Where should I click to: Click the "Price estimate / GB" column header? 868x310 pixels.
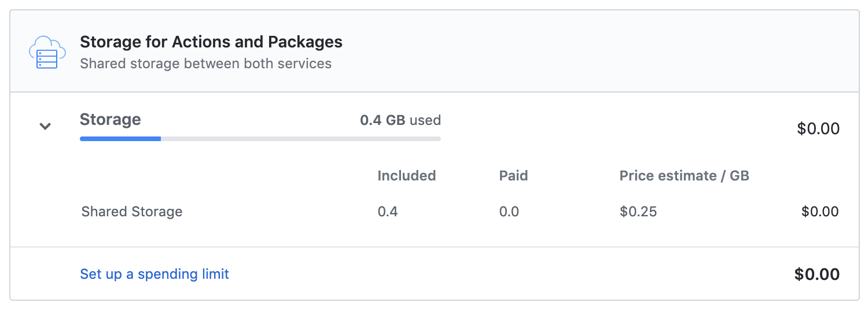[684, 176]
